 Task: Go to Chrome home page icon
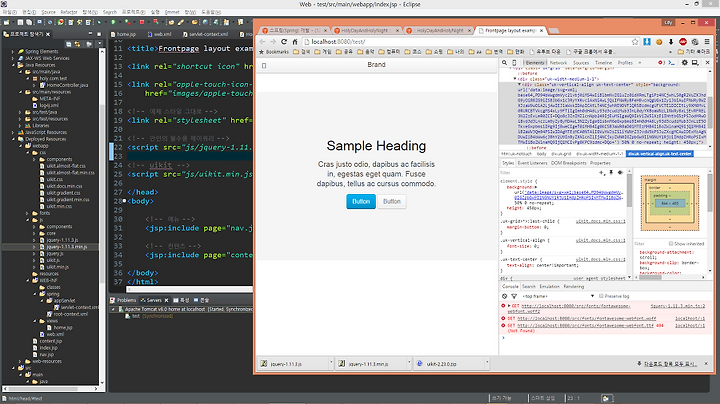click(x=295, y=42)
